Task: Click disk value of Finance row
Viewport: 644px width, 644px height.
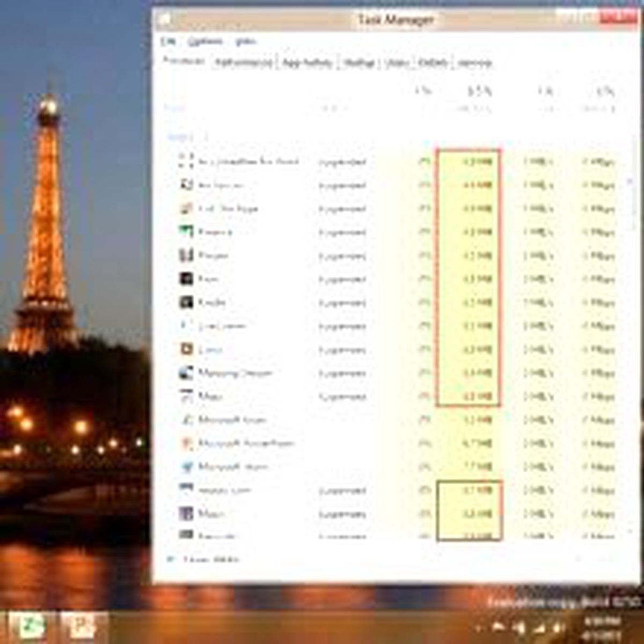Action: pyautogui.click(x=538, y=232)
